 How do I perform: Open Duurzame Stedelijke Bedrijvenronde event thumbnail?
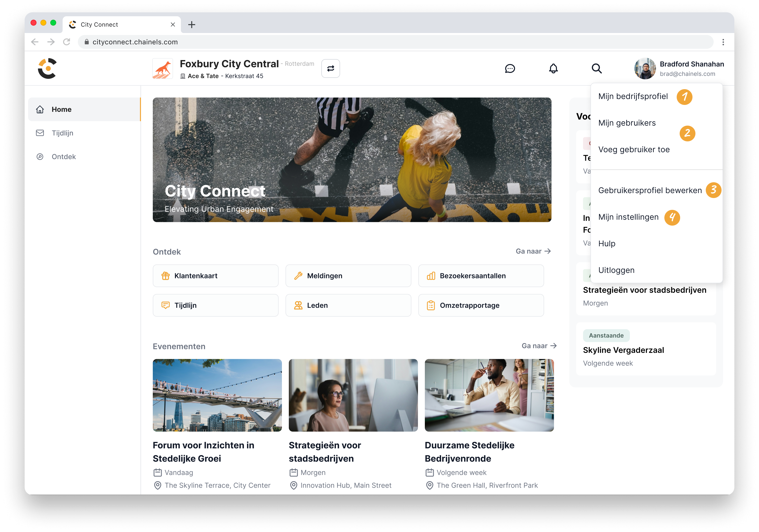tap(489, 395)
